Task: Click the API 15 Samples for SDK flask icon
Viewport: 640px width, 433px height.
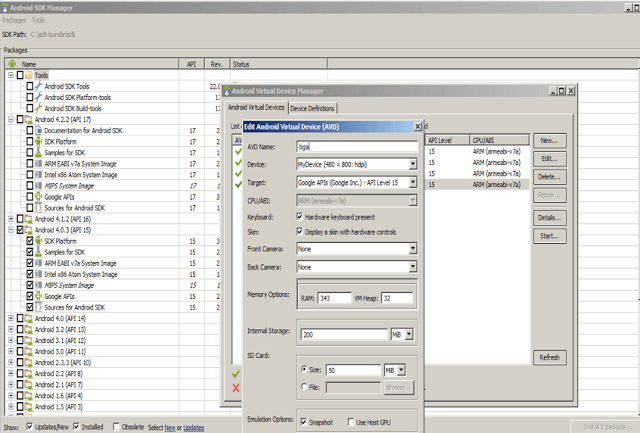Action: click(x=38, y=252)
